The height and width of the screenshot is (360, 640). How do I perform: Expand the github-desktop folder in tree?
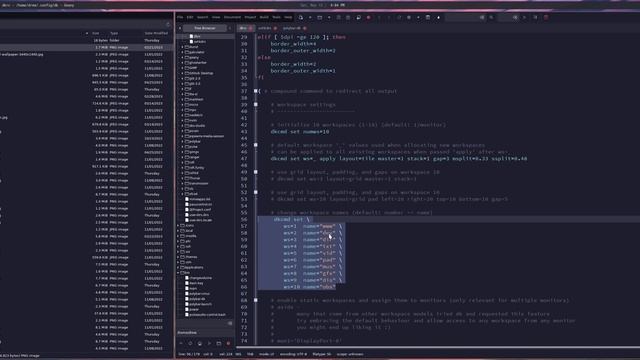[x=182, y=73]
